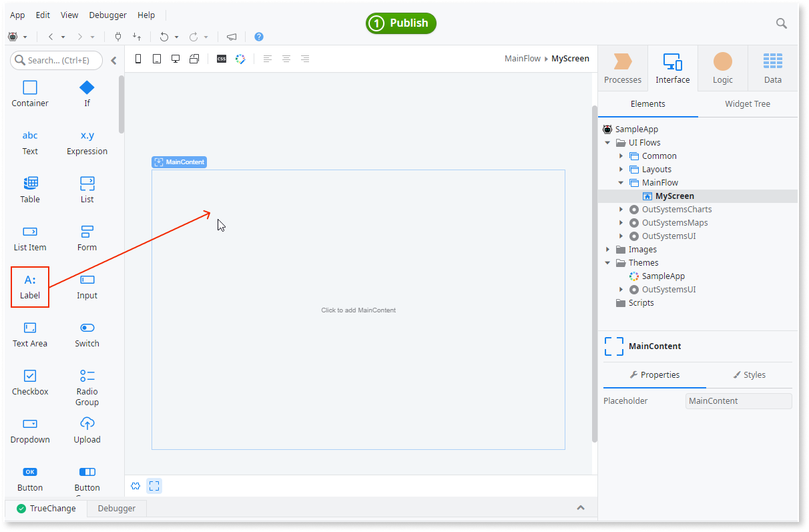Select the Label widget in the toolbox

pos(29,286)
